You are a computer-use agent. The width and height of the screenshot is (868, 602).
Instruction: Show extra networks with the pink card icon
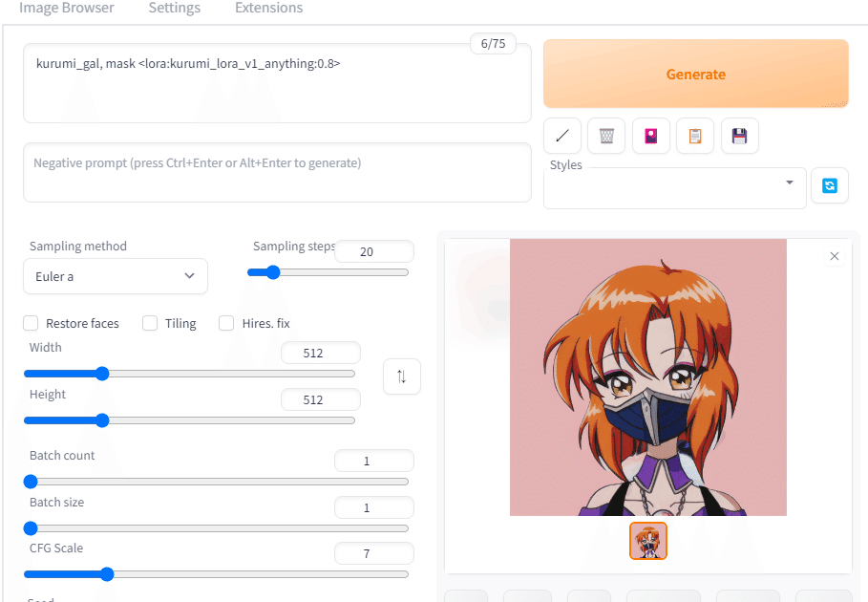pos(651,136)
